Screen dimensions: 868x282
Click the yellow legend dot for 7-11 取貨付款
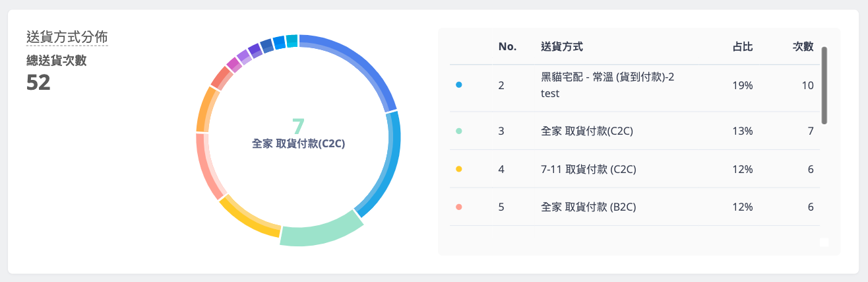(458, 169)
